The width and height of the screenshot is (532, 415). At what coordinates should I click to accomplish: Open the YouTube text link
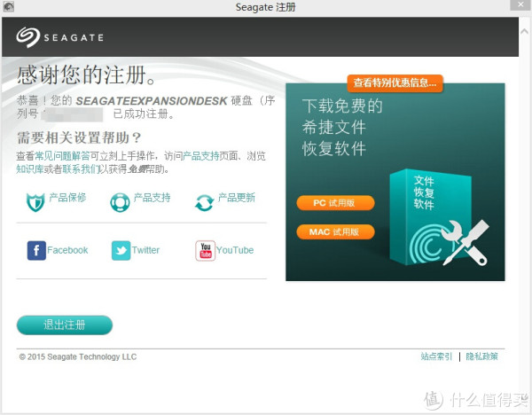(x=235, y=250)
